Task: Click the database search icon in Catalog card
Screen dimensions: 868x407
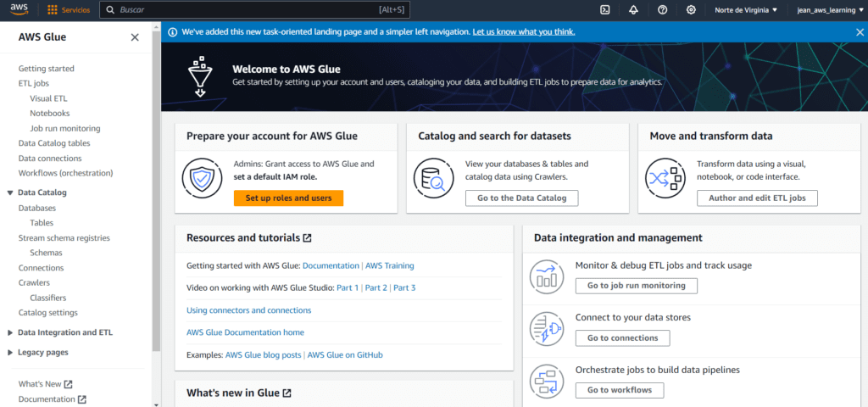Action: 433,178
